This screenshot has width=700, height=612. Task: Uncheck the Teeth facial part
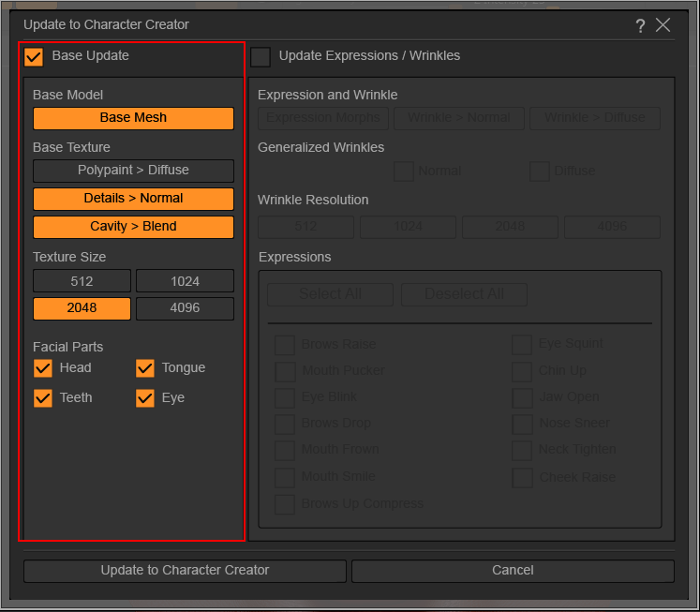tap(43, 398)
